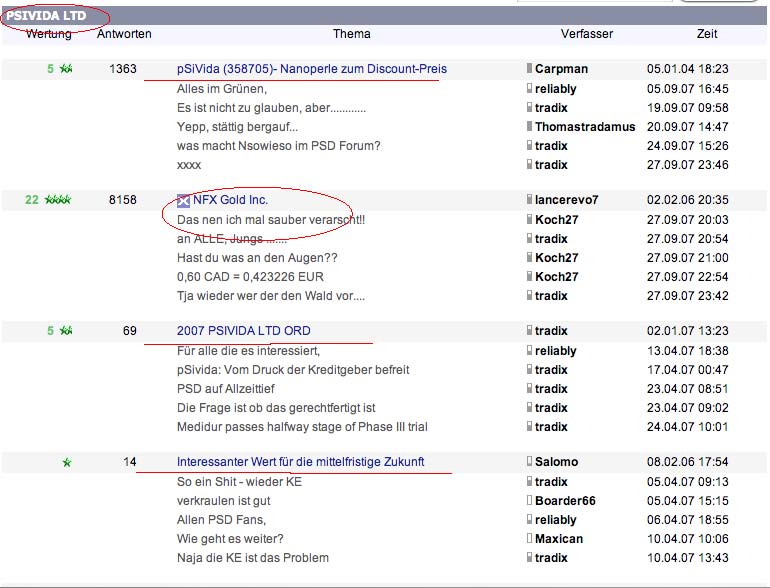Sort by the Wertung column header
This screenshot has height=588, width=770.
pos(49,34)
